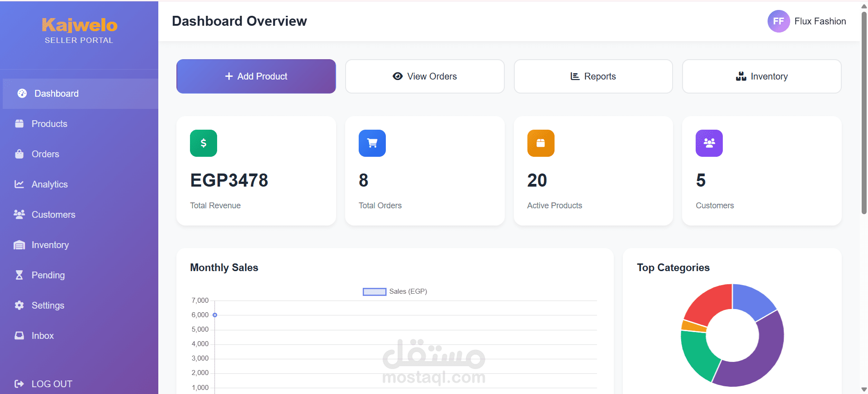868x394 pixels.
Task: Click the Dashboard gauge icon in sidebar
Action: point(22,94)
